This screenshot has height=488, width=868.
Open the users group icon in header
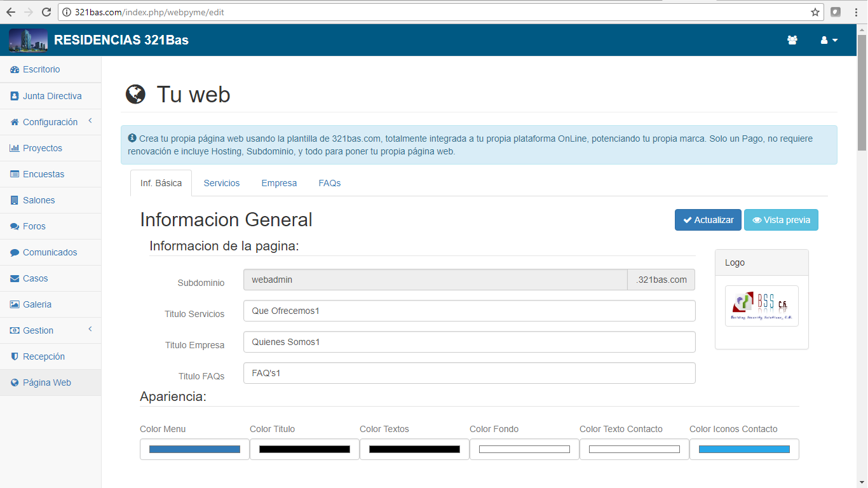tap(792, 40)
